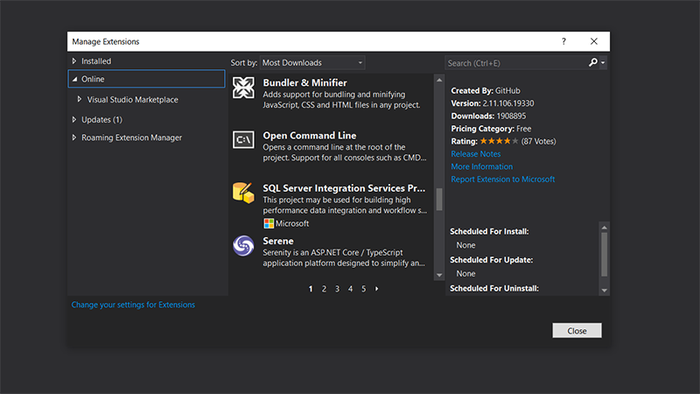Select the Bundler & Minifier extension icon

(243, 87)
